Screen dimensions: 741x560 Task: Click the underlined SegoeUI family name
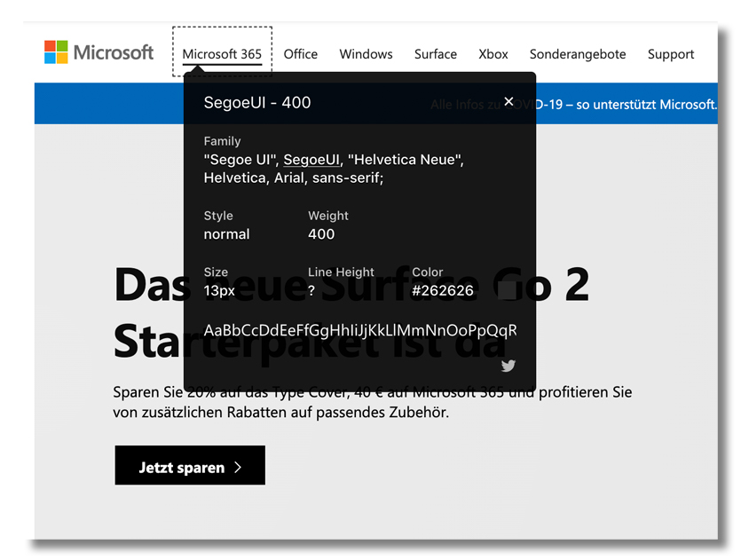(x=311, y=160)
